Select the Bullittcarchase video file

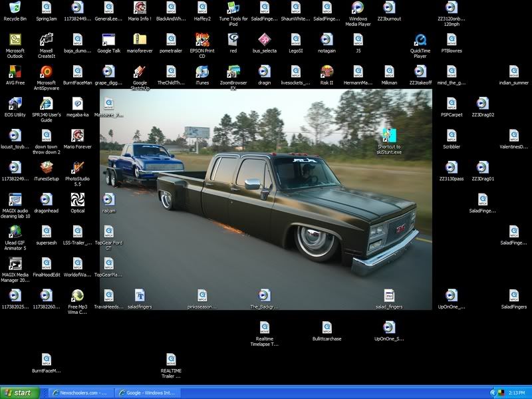pos(327,327)
